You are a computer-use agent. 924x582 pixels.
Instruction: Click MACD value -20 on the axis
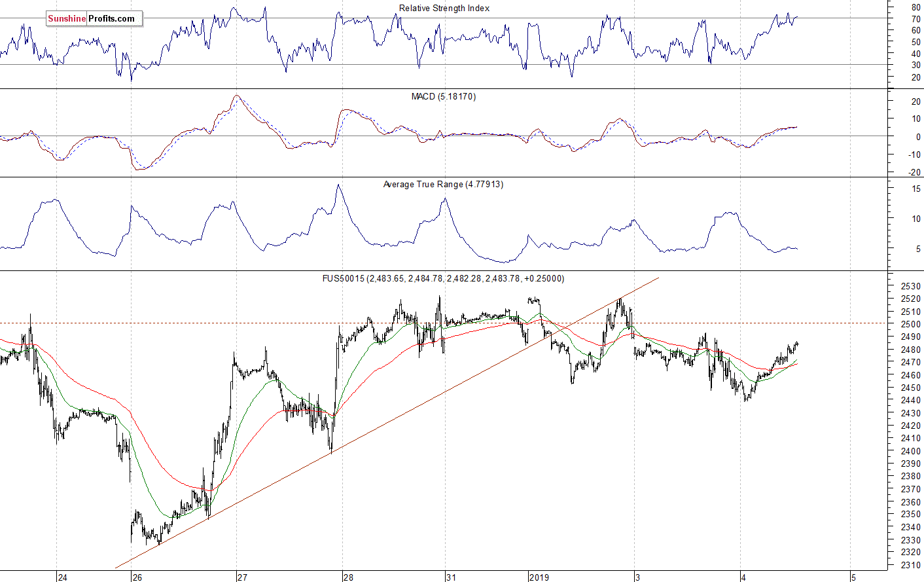914,173
